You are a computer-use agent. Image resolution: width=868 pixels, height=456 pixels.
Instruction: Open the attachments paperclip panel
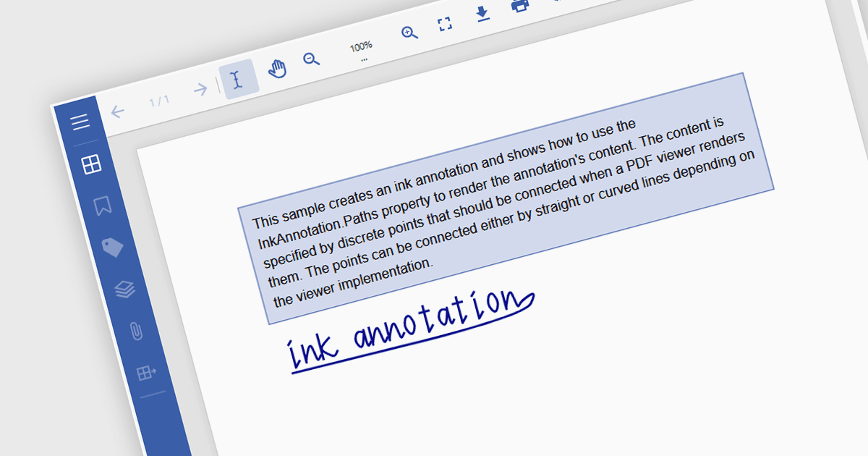click(136, 332)
